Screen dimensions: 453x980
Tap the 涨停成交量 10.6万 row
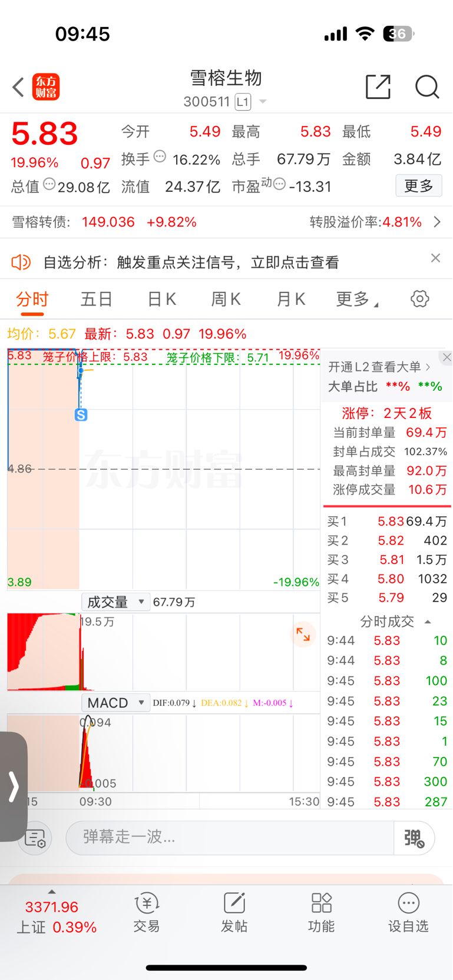tap(389, 490)
